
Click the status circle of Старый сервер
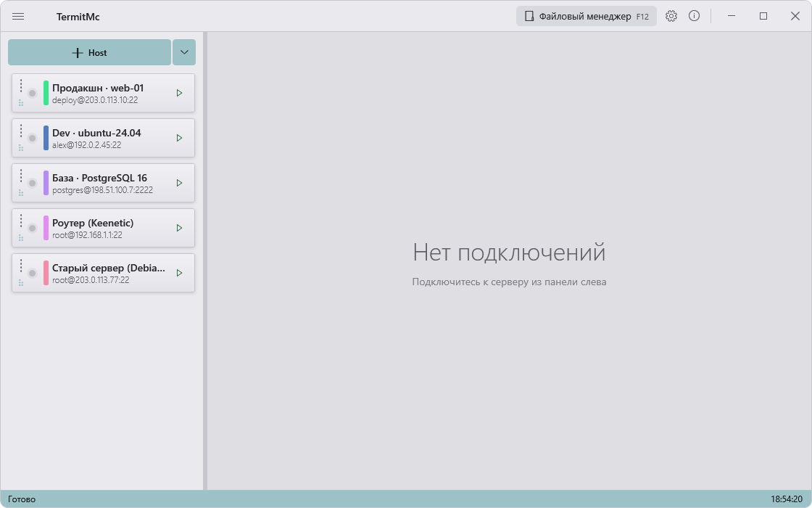click(32, 273)
